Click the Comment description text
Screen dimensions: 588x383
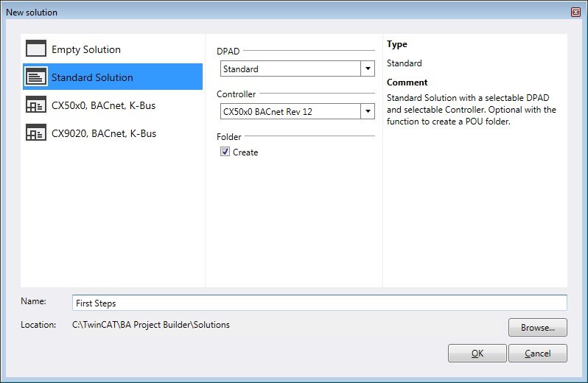coord(472,110)
